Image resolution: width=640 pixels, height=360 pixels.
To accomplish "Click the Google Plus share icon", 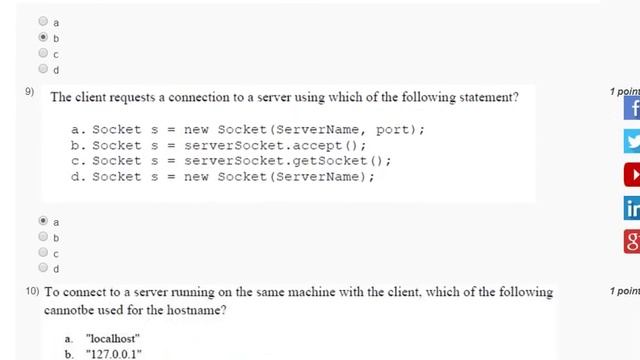I will tap(632, 241).
